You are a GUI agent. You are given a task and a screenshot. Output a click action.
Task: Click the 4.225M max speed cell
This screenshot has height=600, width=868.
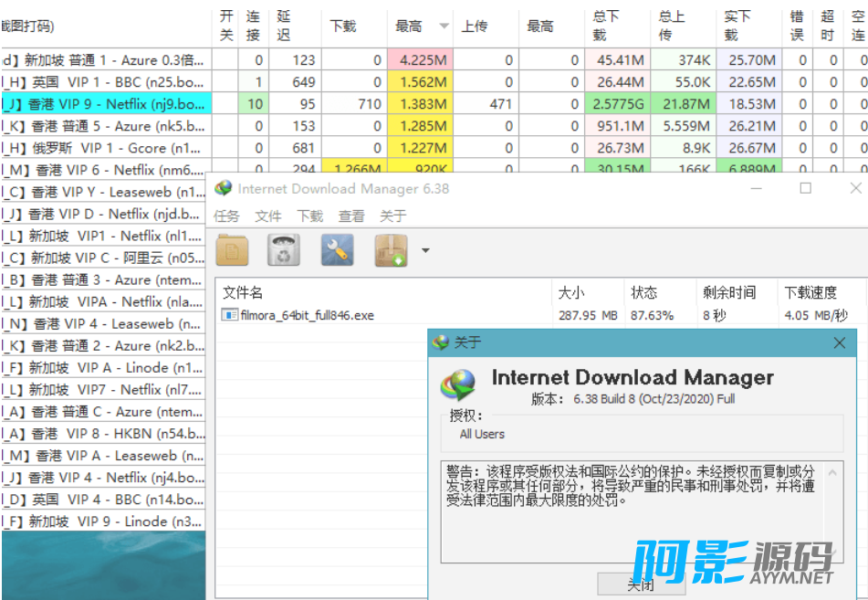[x=420, y=60]
